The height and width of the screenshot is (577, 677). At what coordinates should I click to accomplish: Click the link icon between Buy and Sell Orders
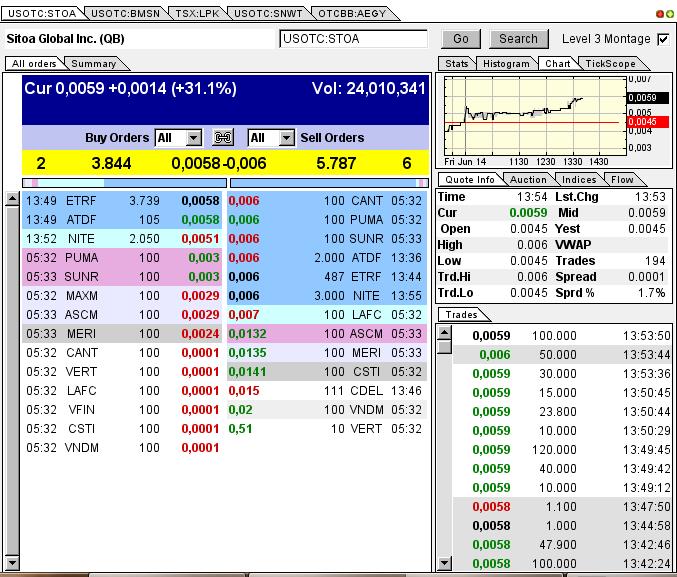point(223,138)
